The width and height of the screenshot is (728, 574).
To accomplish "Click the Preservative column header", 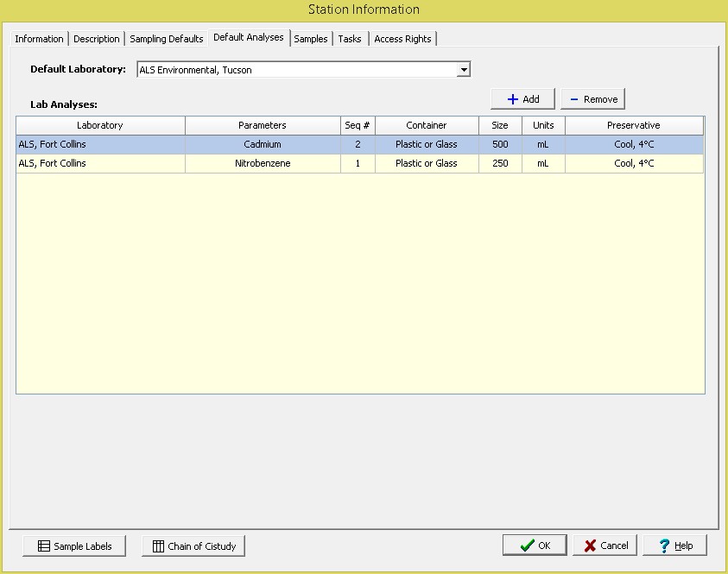I will tap(633, 125).
